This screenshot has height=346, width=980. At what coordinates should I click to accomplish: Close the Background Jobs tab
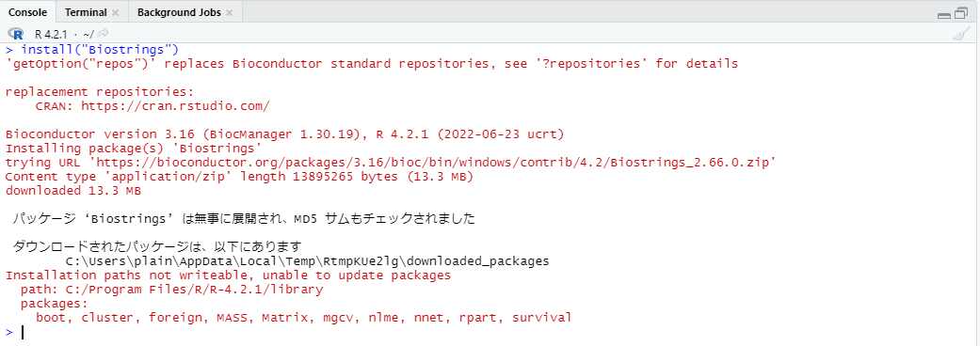(x=230, y=12)
